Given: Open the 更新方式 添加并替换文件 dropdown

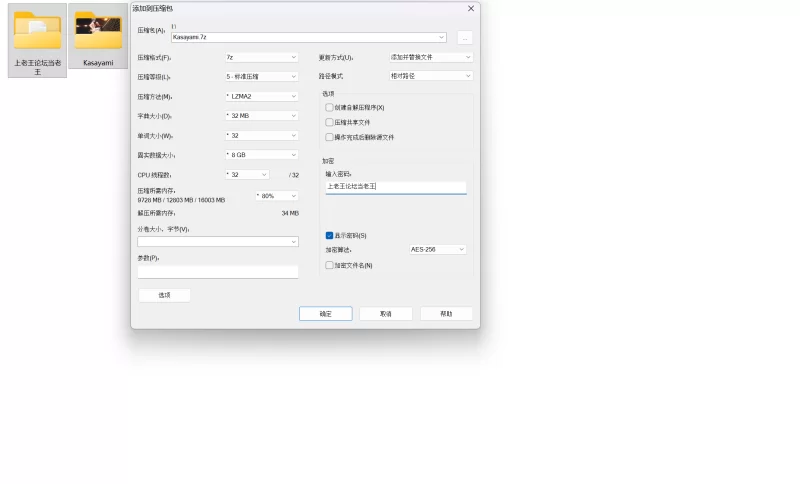Looking at the screenshot, I should 431,57.
